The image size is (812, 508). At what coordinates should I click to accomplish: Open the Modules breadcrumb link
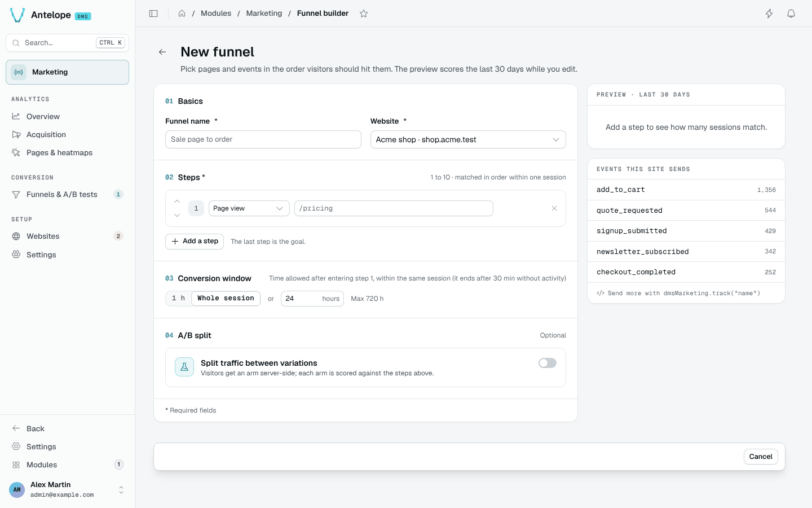click(x=216, y=14)
